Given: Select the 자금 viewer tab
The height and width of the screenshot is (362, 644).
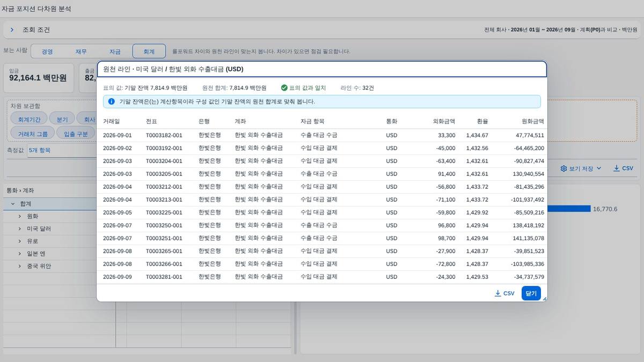Looking at the screenshot, I should coord(115,51).
